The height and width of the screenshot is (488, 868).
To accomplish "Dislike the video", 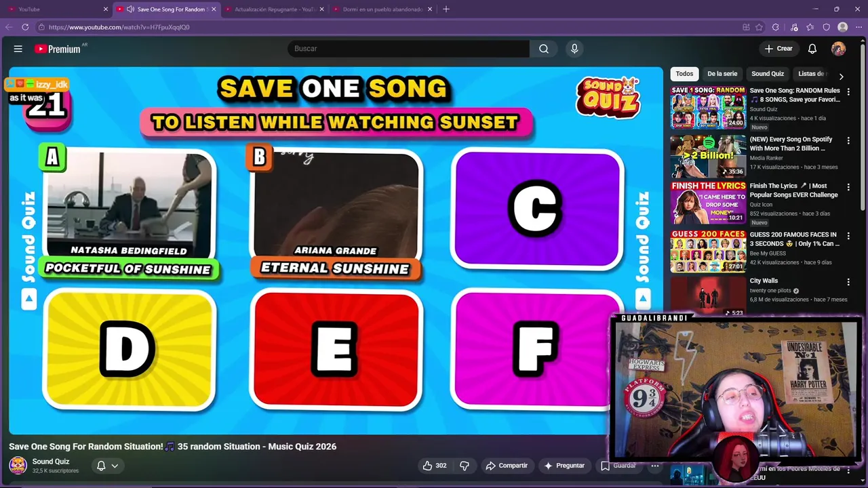I will [465, 466].
